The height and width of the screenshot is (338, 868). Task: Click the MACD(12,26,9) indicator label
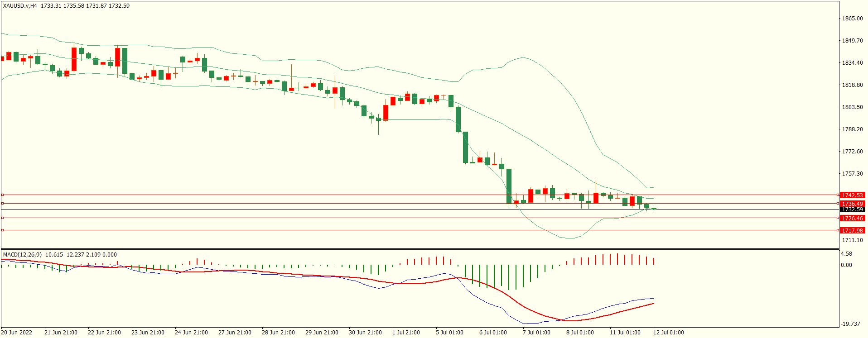click(22, 255)
